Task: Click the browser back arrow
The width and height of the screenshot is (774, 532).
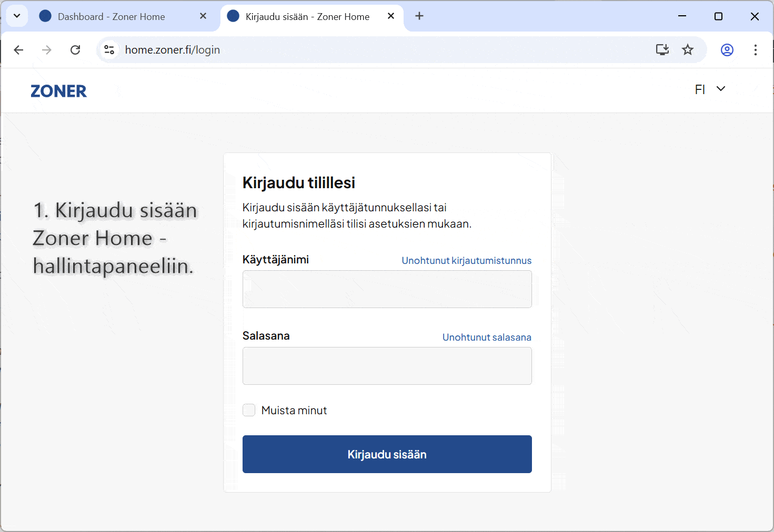Action: 18,50
